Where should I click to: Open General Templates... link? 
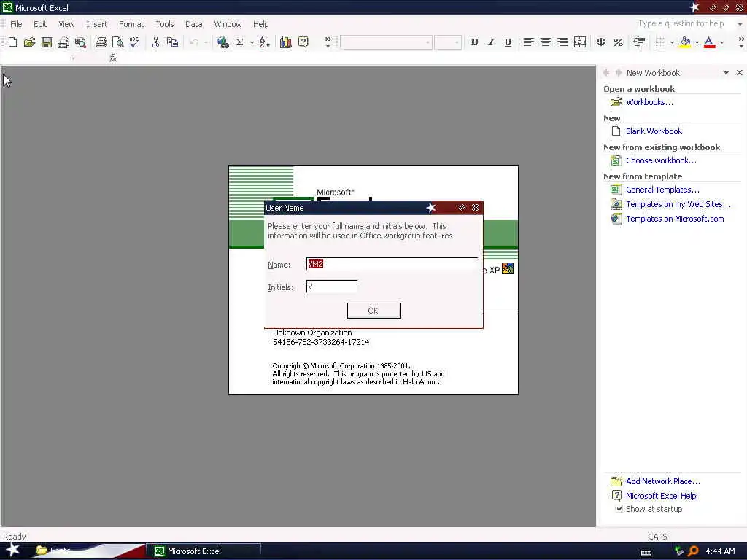tap(662, 190)
